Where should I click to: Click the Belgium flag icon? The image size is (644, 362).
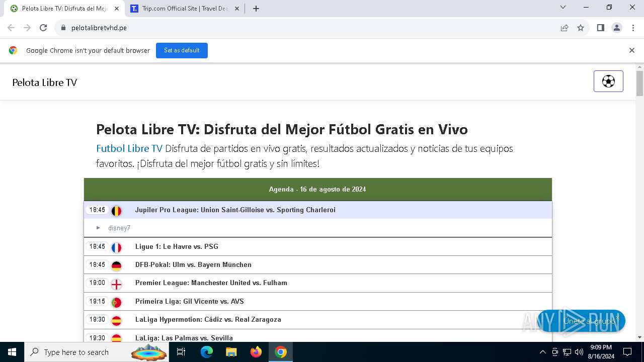pyautogui.click(x=116, y=211)
